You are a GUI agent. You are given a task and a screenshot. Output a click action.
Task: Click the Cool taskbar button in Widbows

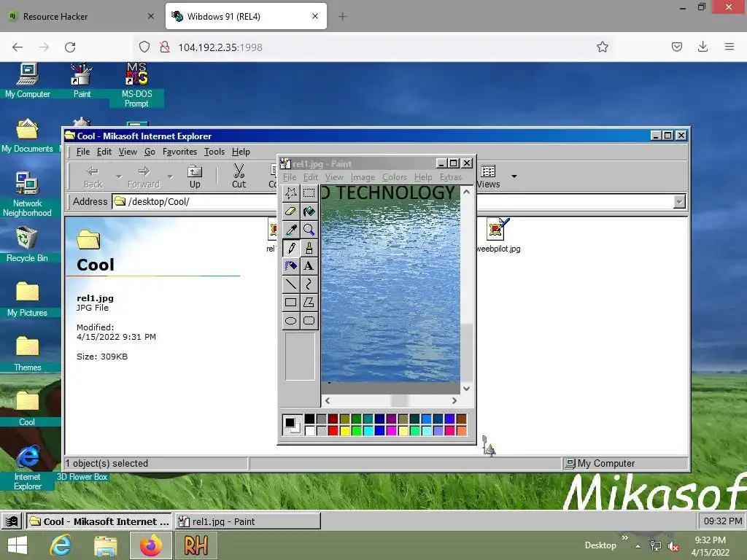click(98, 521)
